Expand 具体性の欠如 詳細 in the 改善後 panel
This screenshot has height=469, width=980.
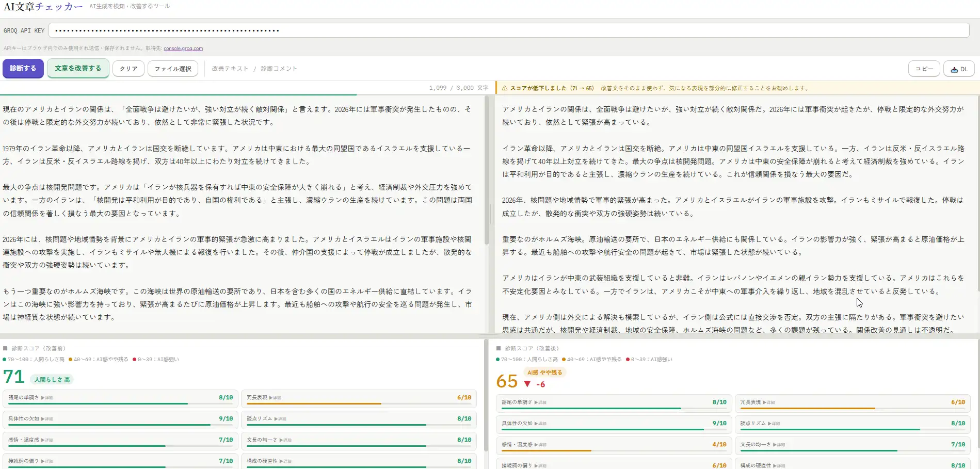pyautogui.click(x=540, y=424)
